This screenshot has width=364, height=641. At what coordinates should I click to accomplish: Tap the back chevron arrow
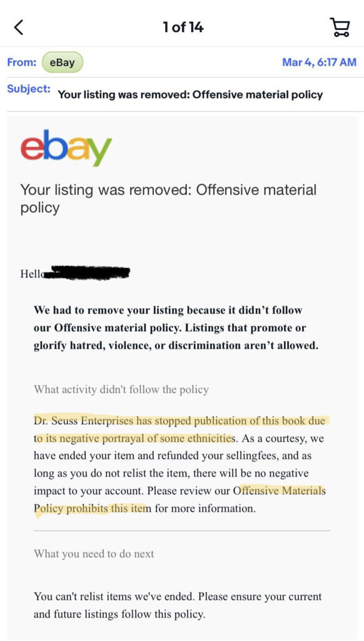coord(18,28)
